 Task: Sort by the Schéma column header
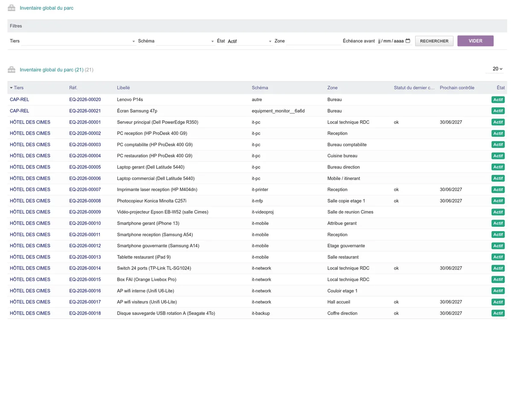[260, 88]
